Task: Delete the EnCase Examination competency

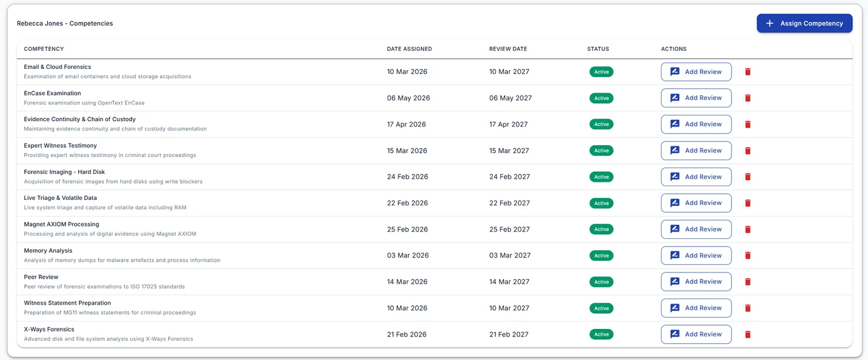Action: (747, 98)
